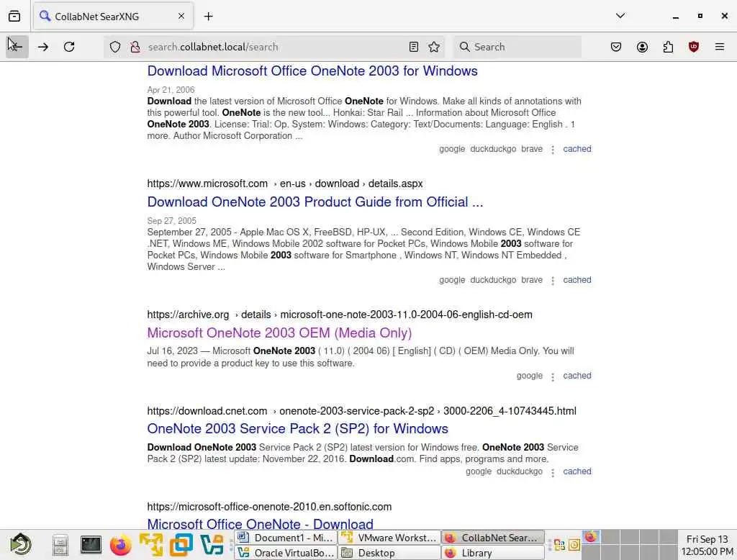This screenshot has width=737, height=560.
Task: Switch to CollabNet SearXNG taskbar window
Action: [x=492, y=538]
